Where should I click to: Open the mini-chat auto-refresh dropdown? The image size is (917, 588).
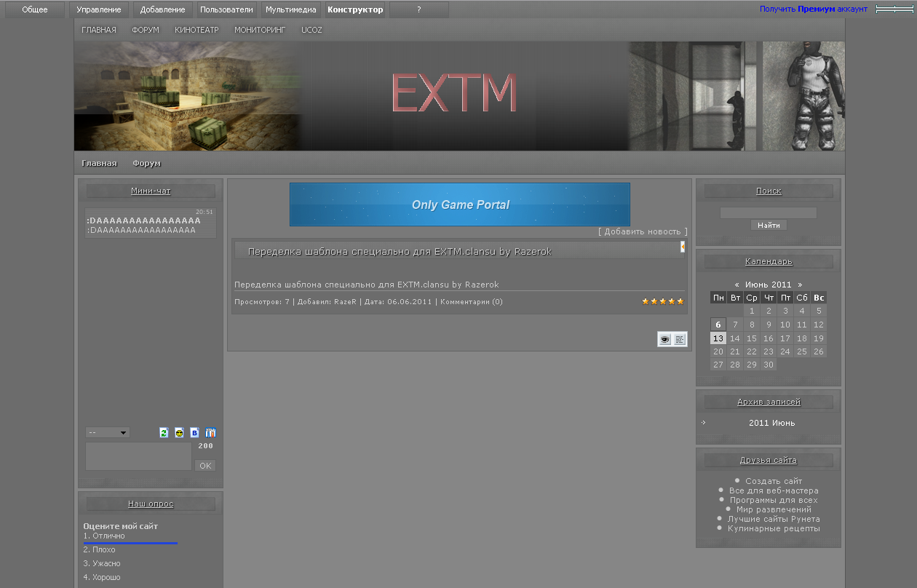point(108,432)
